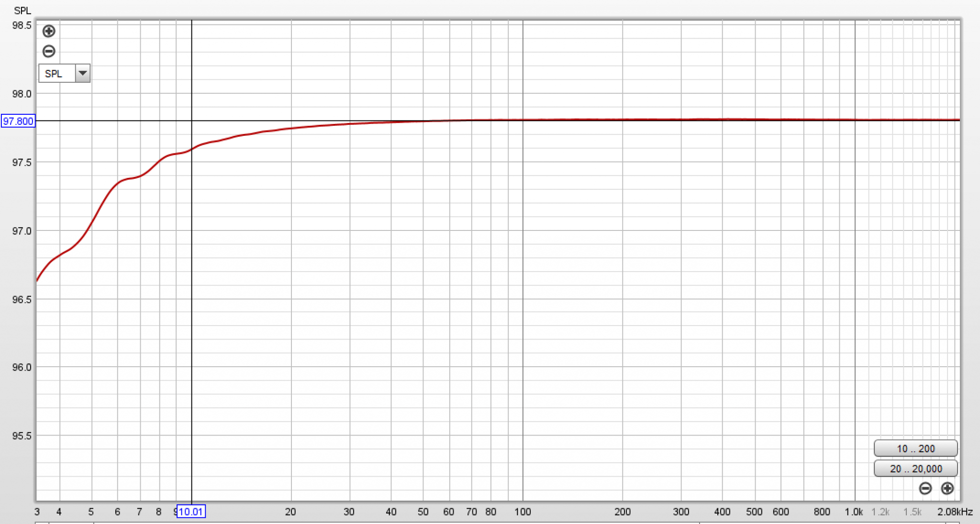Select the 10.01 cursor frequency readout

pyautogui.click(x=191, y=512)
